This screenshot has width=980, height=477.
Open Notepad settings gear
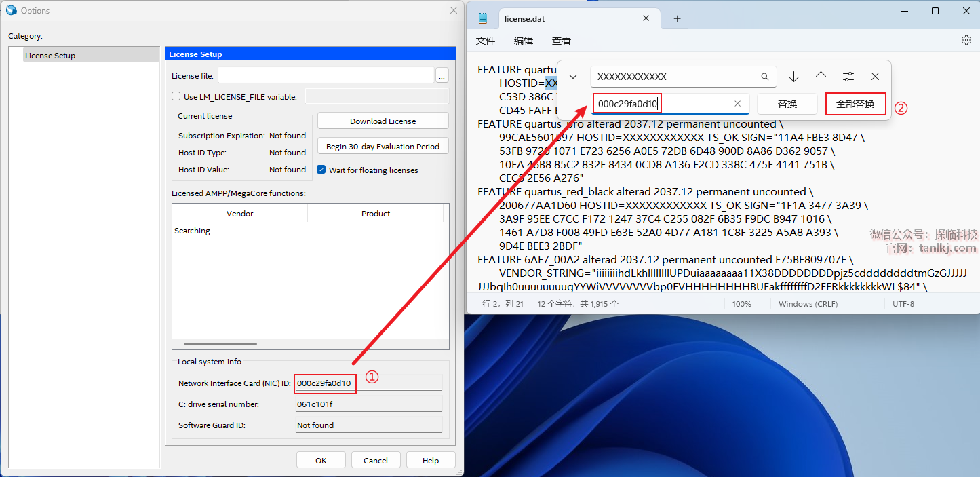pos(966,40)
